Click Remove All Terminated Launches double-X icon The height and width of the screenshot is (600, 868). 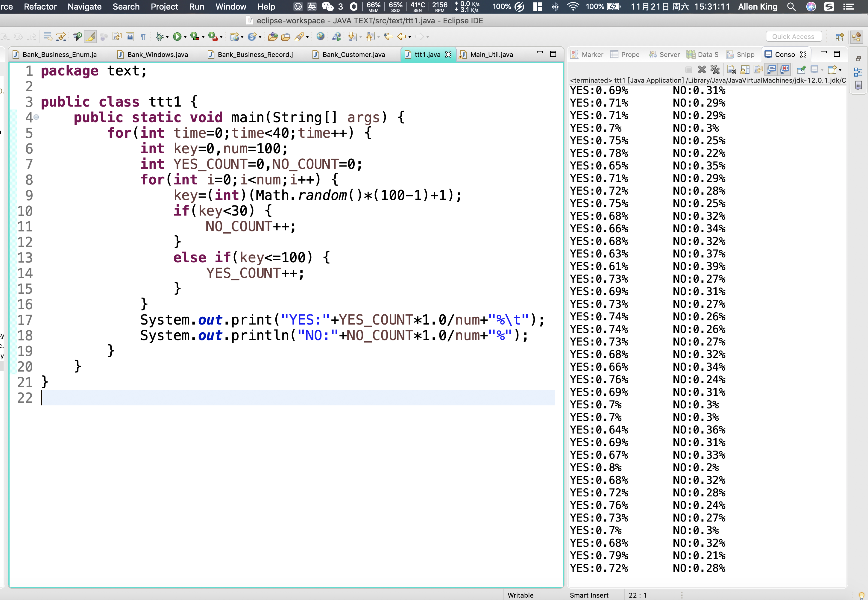[715, 69]
